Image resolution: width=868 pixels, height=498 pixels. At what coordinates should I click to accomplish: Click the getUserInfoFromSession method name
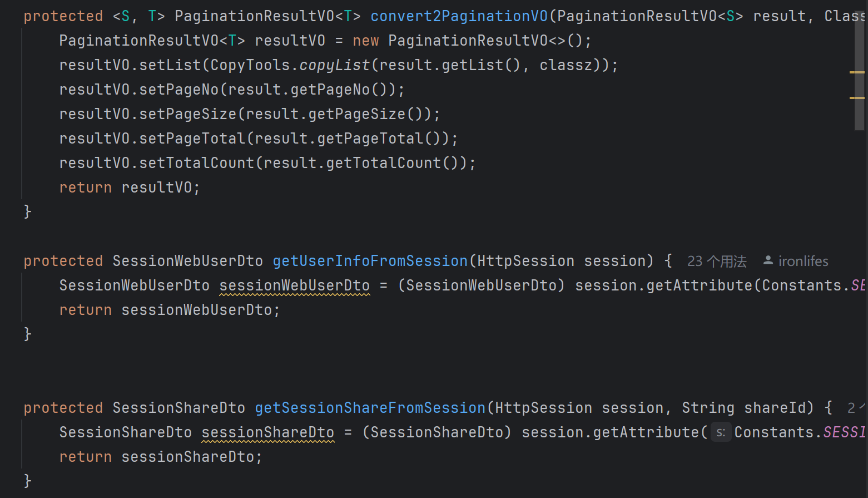click(370, 261)
